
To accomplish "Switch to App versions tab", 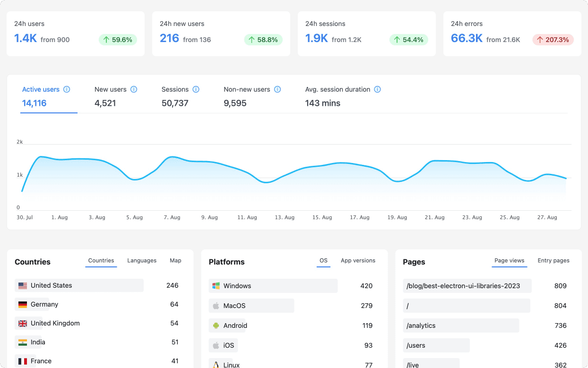I will [x=358, y=261].
